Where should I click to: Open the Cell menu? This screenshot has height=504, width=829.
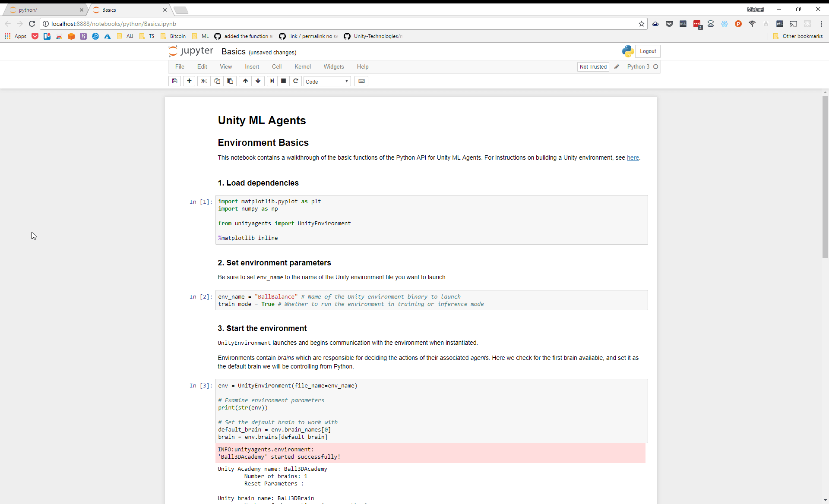click(x=277, y=67)
